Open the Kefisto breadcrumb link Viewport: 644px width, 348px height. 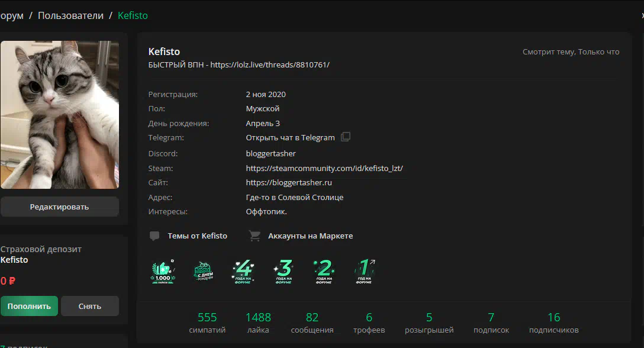(x=133, y=15)
